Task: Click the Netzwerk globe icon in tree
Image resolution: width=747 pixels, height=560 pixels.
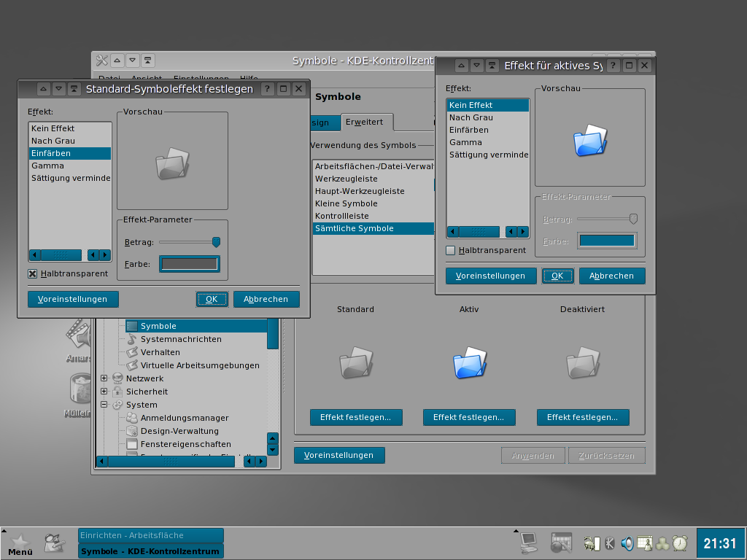Action: coord(117,378)
